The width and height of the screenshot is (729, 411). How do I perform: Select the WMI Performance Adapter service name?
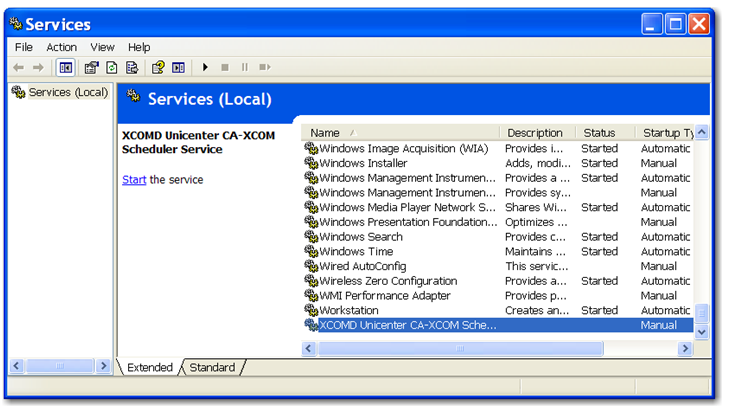click(385, 296)
